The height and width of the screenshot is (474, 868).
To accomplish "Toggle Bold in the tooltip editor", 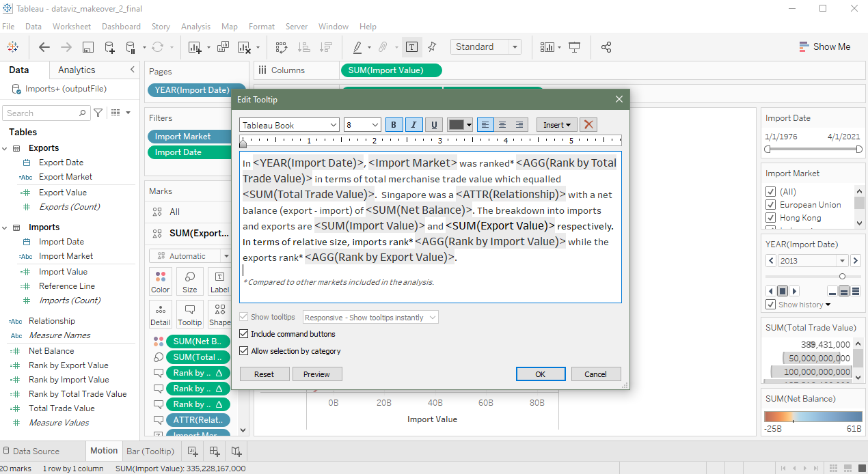I will click(394, 125).
